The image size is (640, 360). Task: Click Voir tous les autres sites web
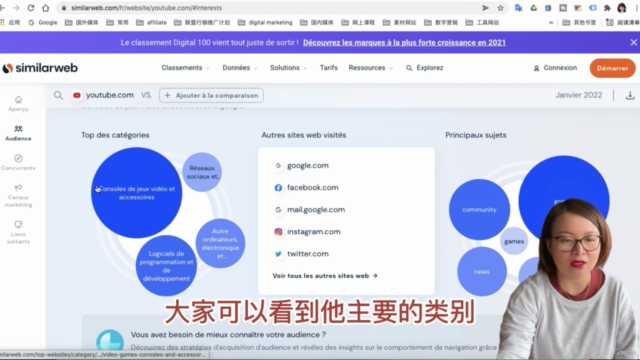[325, 276]
